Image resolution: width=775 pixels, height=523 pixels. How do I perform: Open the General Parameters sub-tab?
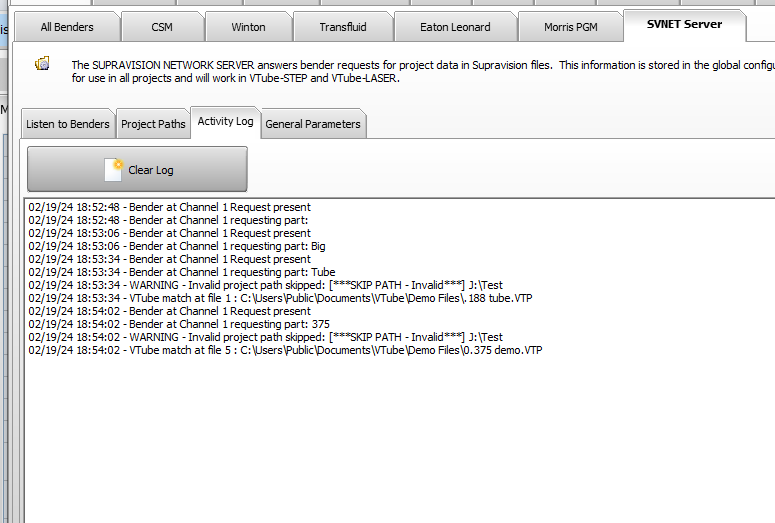[x=313, y=124]
